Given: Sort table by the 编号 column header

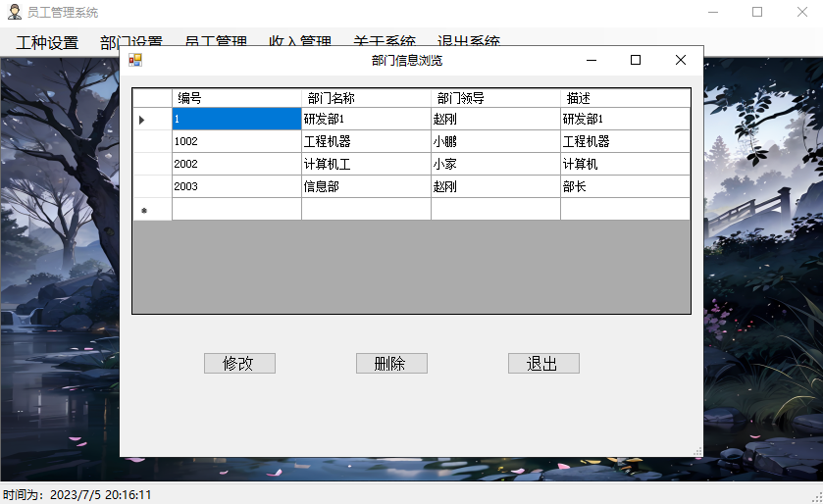Looking at the screenshot, I should [x=236, y=98].
